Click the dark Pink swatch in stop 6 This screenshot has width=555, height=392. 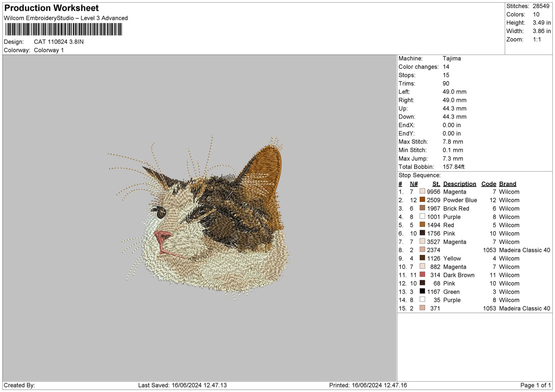(x=422, y=233)
